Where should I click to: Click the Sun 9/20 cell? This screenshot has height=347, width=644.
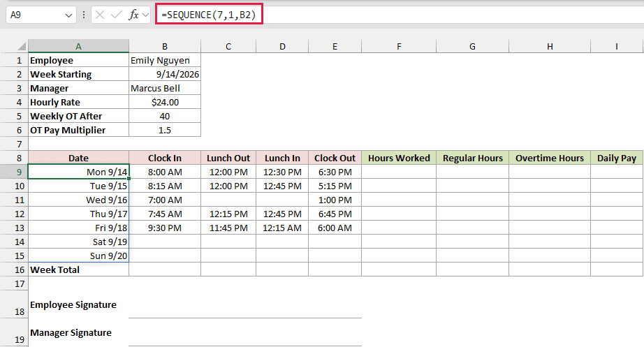pos(78,256)
